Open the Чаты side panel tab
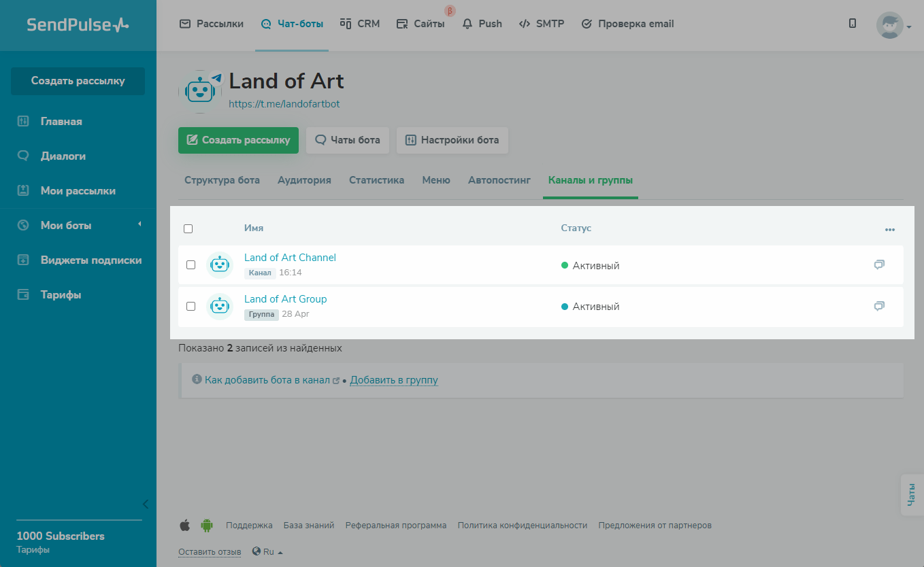Viewport: 924px width, 567px height. point(912,495)
